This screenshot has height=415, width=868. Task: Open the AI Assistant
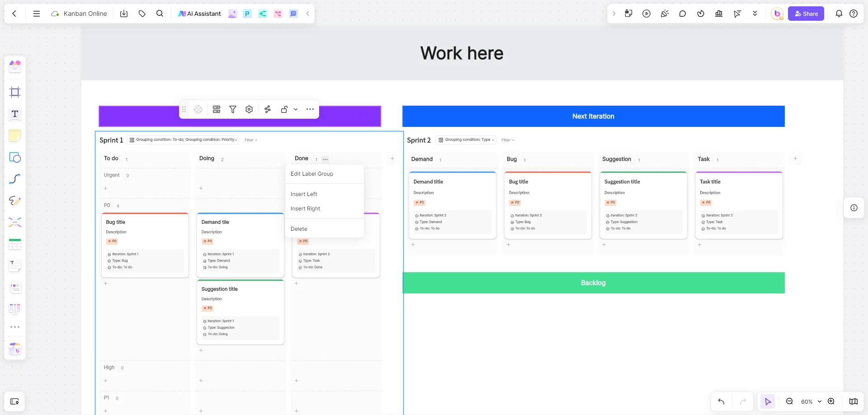click(199, 14)
